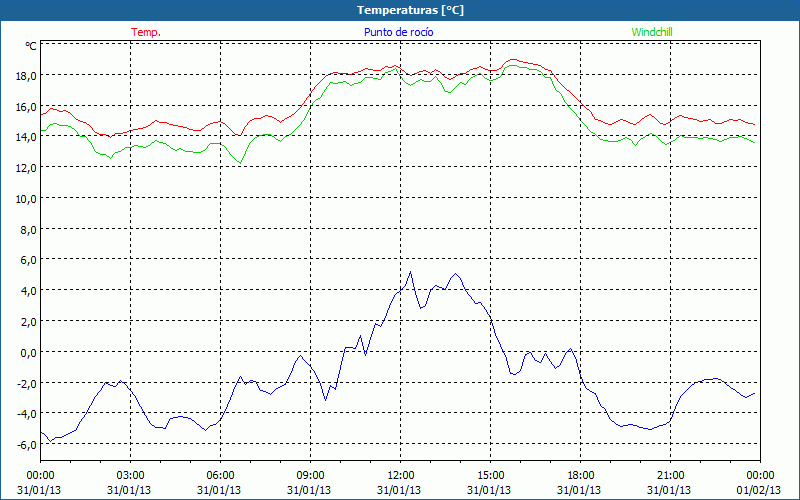The image size is (800, 500).
Task: Click the 14,0 y-axis value
Action: click(x=26, y=137)
